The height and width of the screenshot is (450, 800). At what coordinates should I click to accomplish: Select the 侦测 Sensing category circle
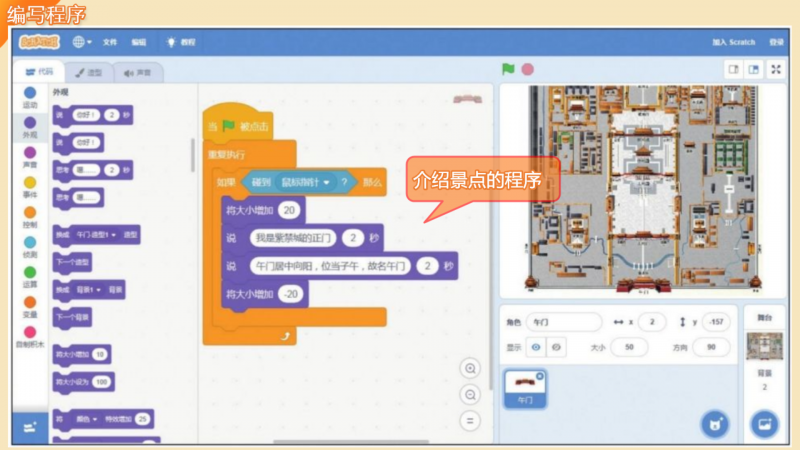click(30, 242)
